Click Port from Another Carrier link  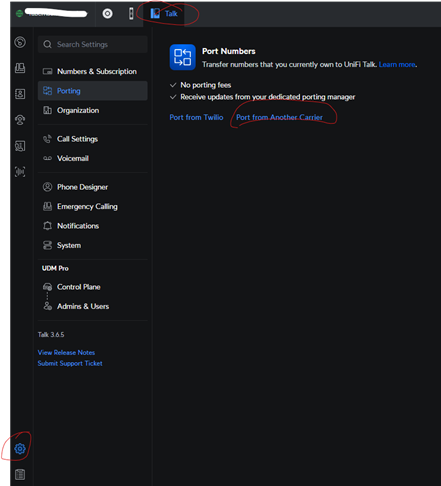tap(279, 117)
